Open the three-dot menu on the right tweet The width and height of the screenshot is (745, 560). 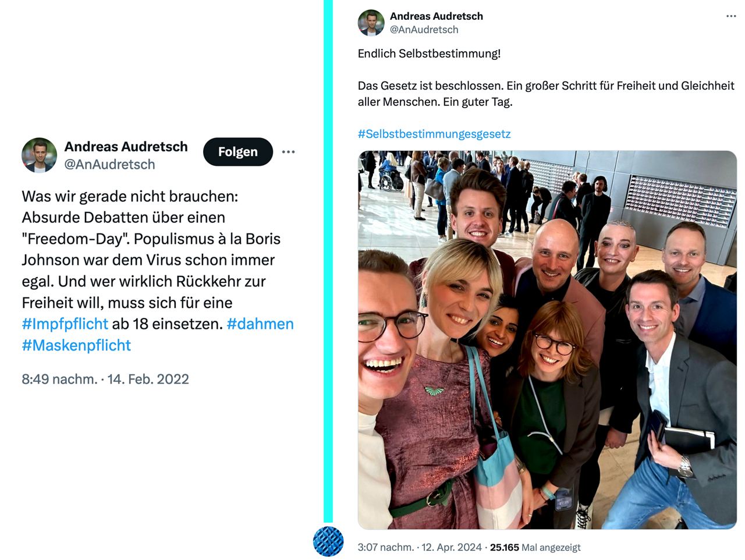click(x=731, y=16)
